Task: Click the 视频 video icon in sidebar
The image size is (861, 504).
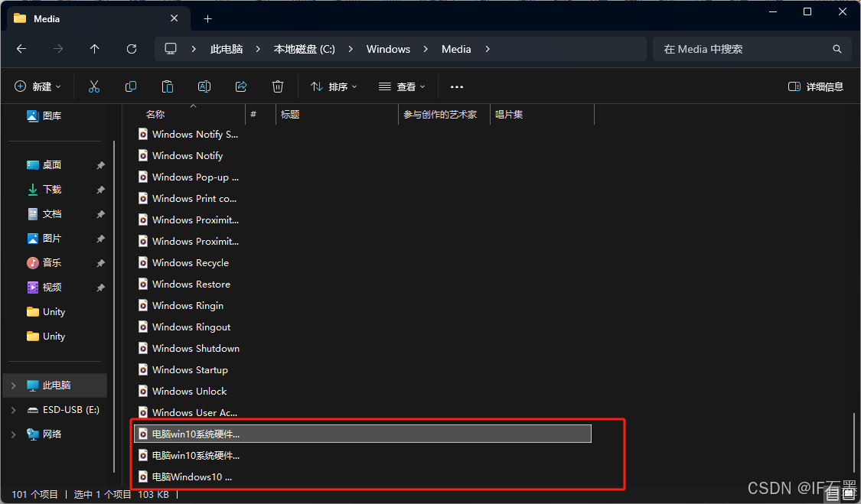Action: [32, 287]
